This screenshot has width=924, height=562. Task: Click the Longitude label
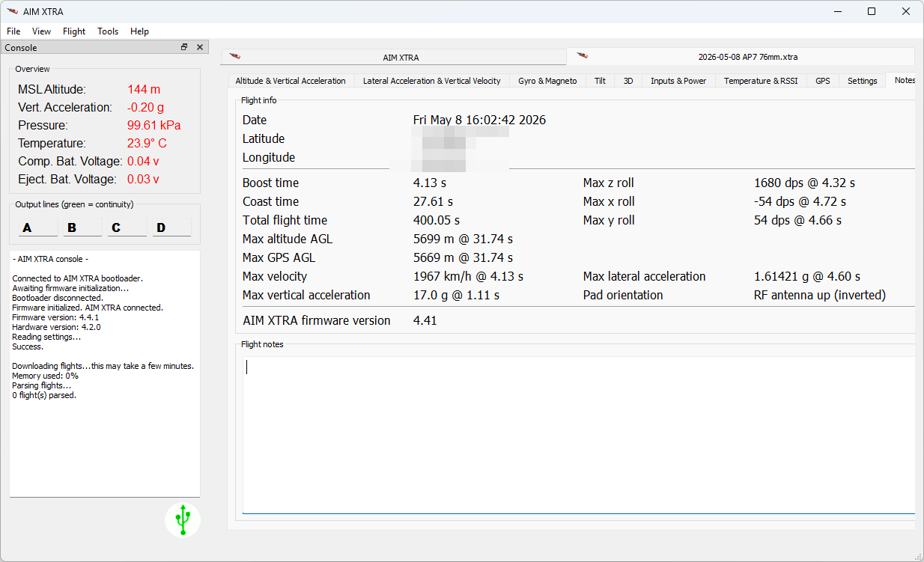pyautogui.click(x=269, y=157)
